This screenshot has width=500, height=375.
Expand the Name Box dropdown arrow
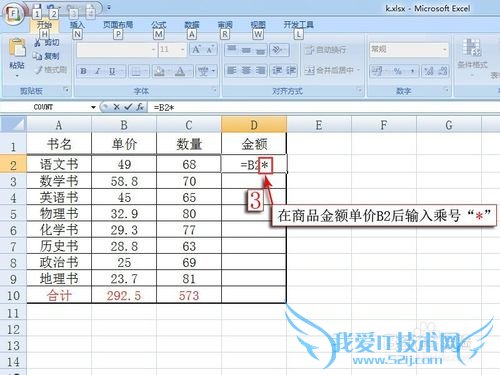pyautogui.click(x=93, y=107)
